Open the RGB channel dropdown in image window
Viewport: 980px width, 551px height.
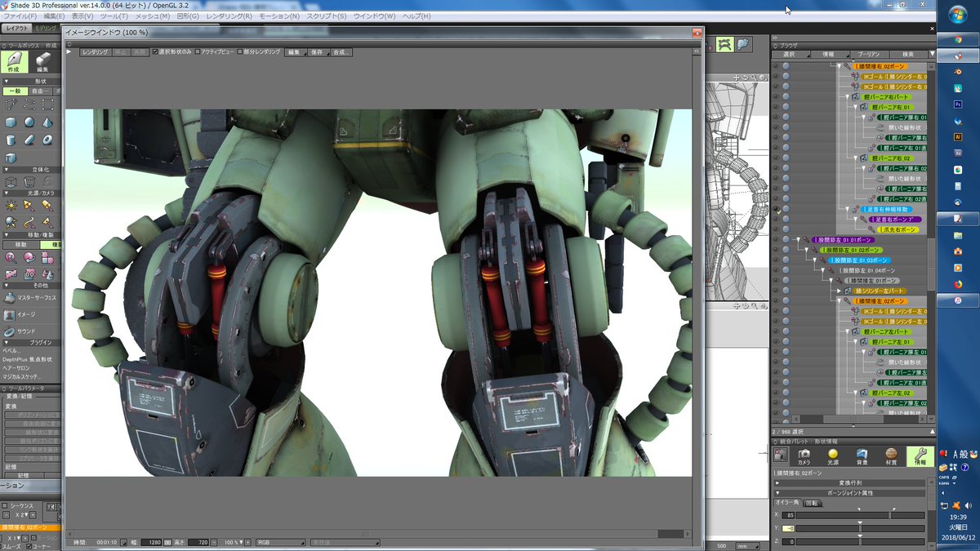click(281, 542)
